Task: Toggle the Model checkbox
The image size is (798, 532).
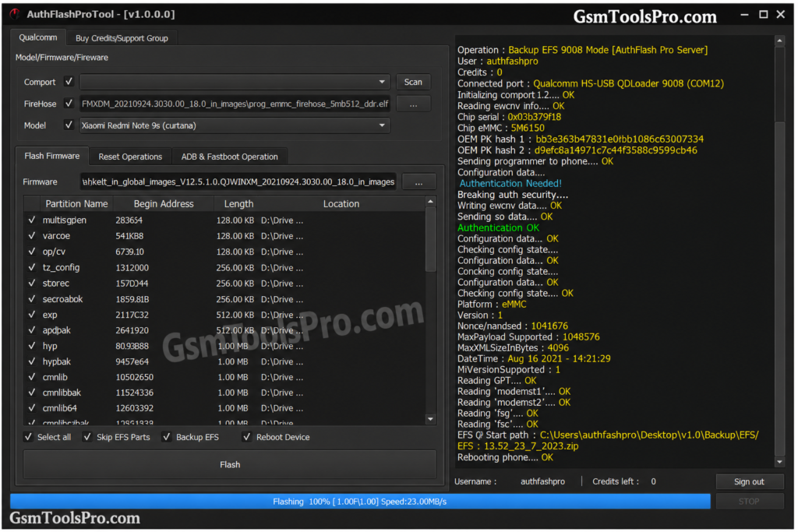Action: 69,125
